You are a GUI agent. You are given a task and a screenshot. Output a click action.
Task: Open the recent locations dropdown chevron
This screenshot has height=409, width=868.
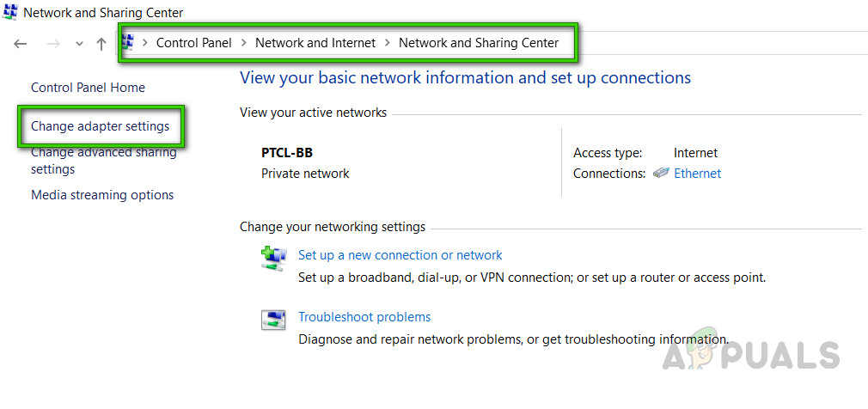[79, 45]
